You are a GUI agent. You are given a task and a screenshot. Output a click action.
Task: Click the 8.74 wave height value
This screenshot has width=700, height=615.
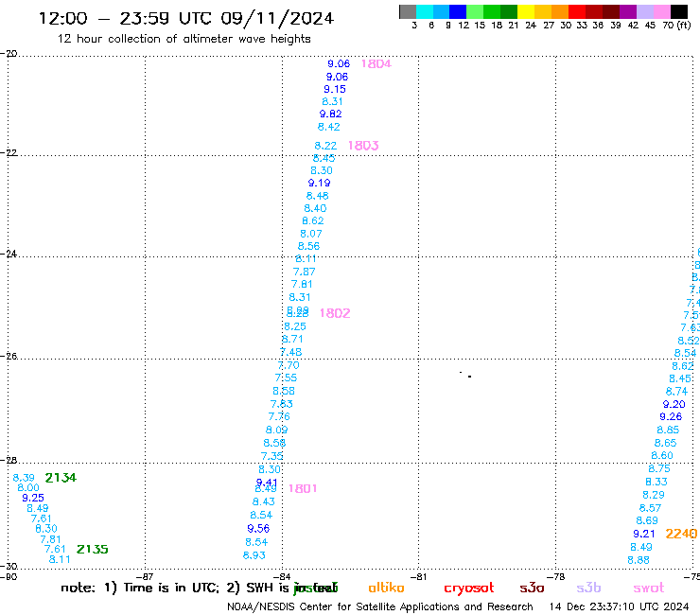click(676, 392)
